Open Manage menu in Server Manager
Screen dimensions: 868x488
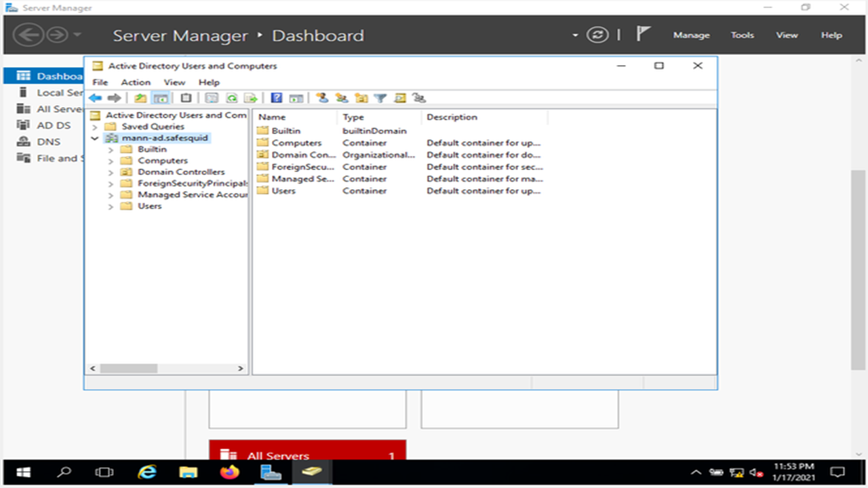tap(691, 35)
